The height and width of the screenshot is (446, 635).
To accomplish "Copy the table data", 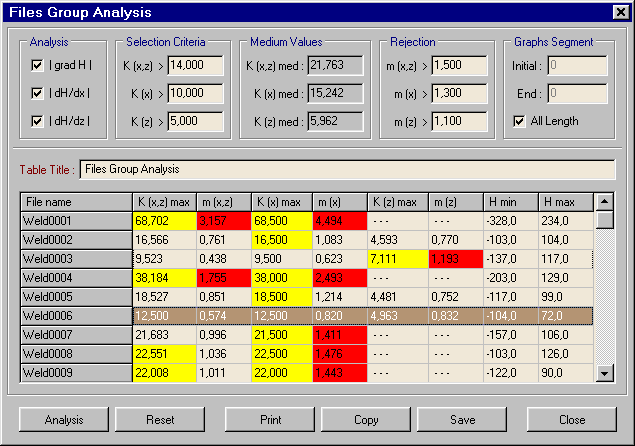I will click(366, 420).
